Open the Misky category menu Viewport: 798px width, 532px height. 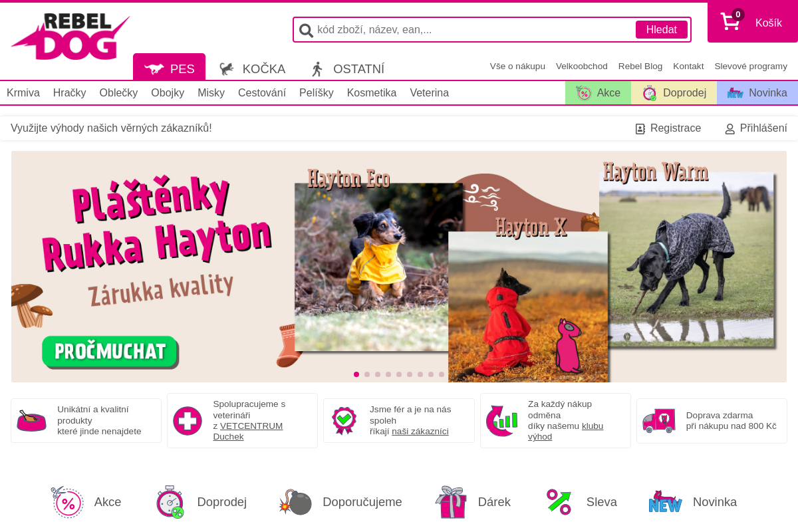[x=211, y=92]
